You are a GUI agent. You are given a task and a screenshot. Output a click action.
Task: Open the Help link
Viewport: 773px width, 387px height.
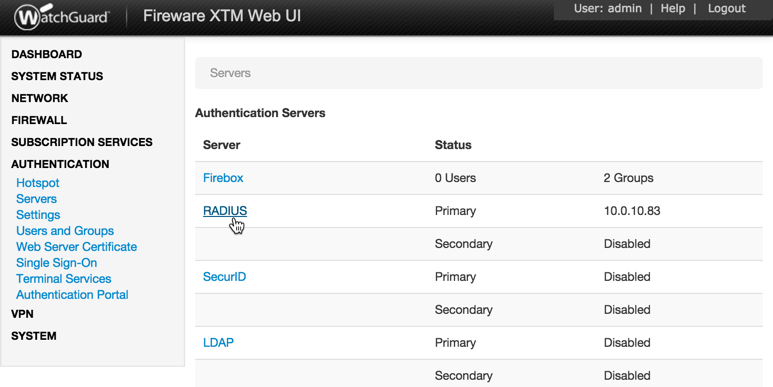pos(672,8)
